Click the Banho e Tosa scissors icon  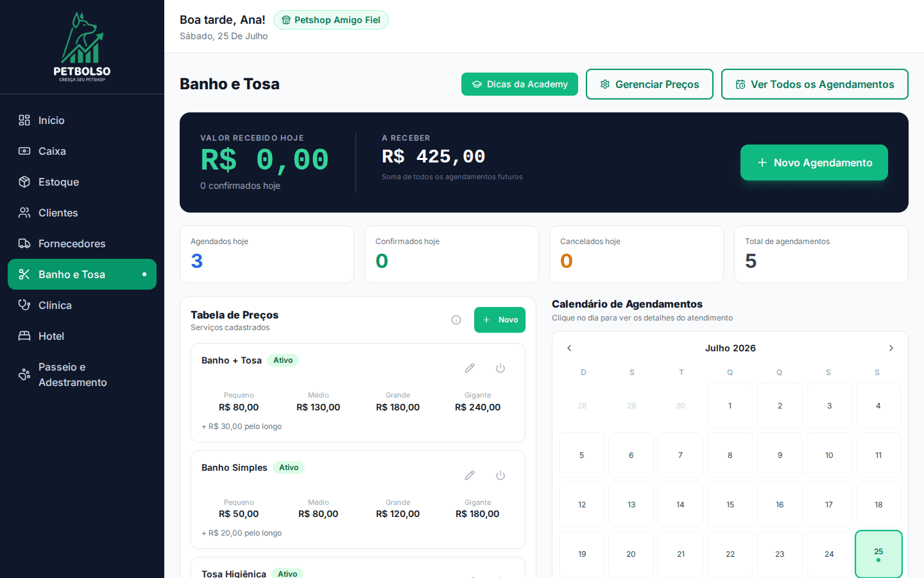(24, 274)
